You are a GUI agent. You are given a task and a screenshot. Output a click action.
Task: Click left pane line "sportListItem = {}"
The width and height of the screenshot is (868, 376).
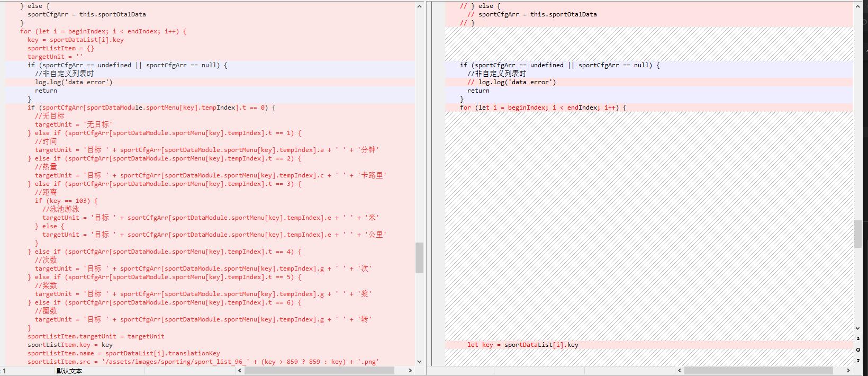(61, 48)
